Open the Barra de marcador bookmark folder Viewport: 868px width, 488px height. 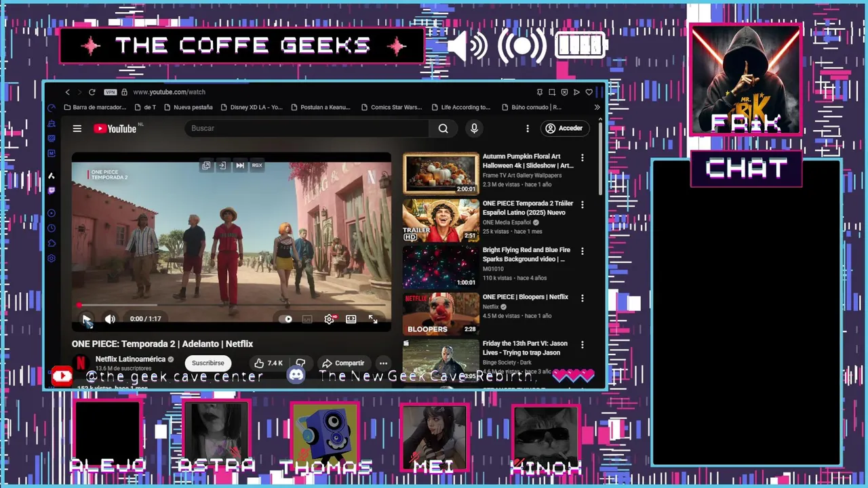[95, 107]
